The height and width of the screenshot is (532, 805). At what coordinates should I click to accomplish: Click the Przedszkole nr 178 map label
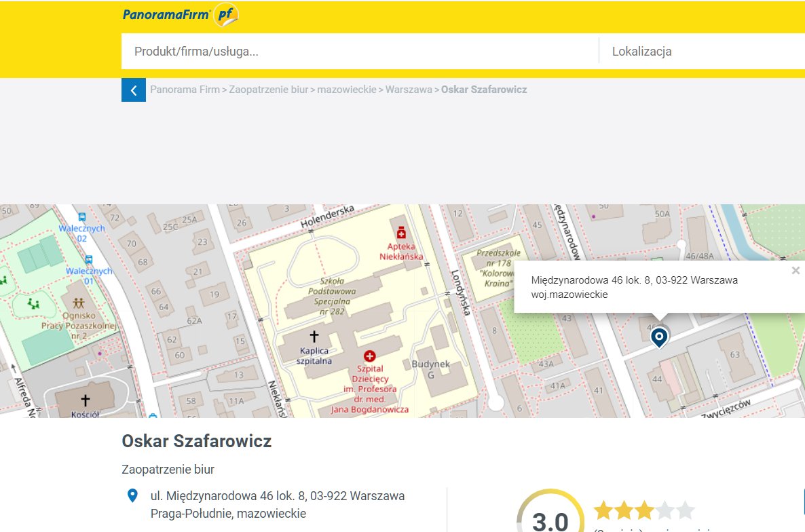[498, 268]
